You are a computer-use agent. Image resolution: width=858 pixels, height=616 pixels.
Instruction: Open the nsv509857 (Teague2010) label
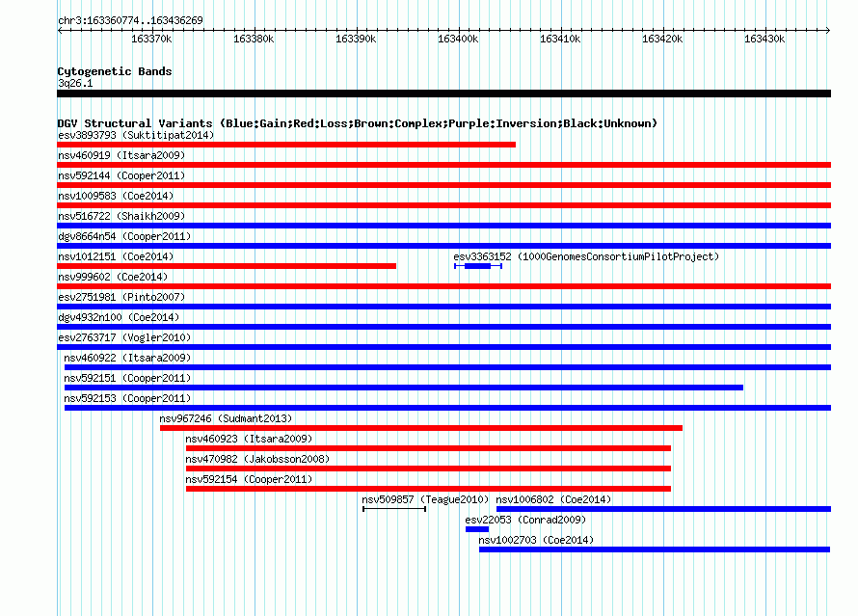[x=425, y=499]
